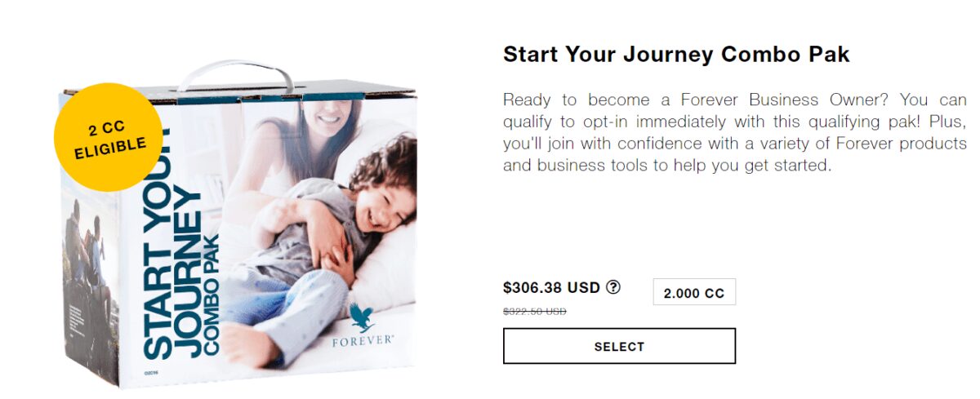The image size is (980, 399).
Task: Click the $306.38 USD current price
Action: tap(551, 287)
